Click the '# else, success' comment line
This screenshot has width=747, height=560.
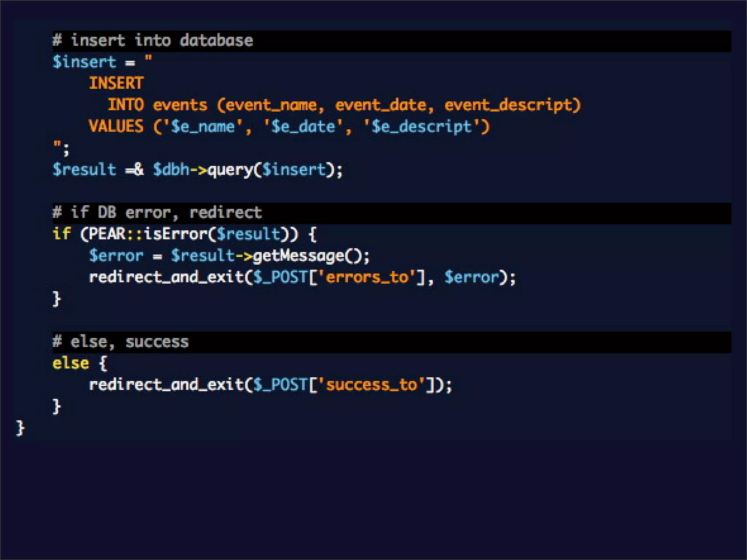coord(120,342)
